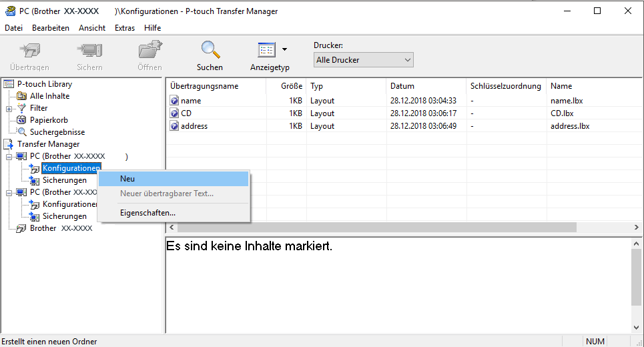Click the layout icon of the 'CD' row
This screenshot has height=347, width=644.
(x=174, y=113)
